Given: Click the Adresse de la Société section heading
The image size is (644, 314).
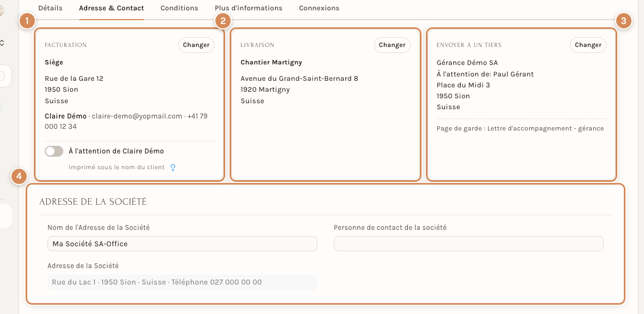Looking at the screenshot, I should (x=93, y=202).
